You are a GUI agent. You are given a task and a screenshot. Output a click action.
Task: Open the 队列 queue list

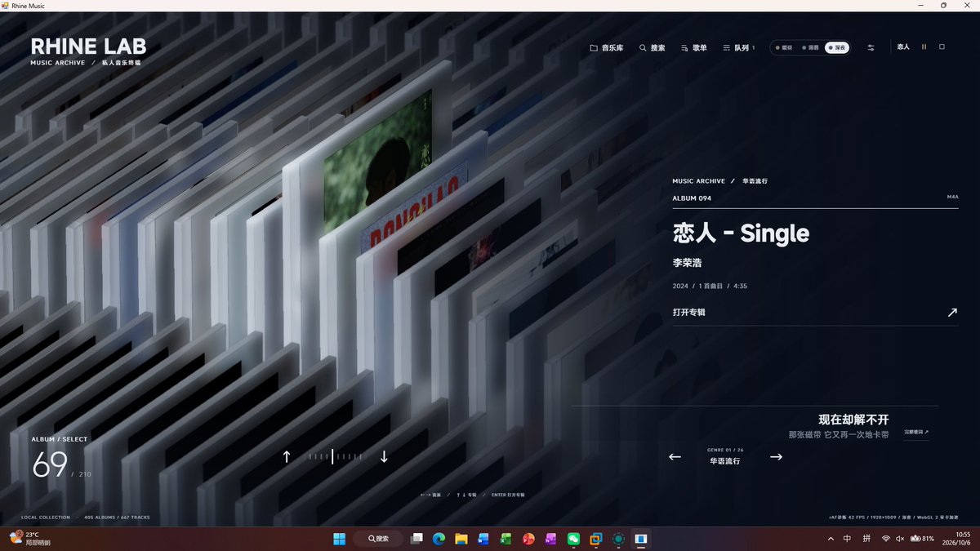[x=738, y=48]
